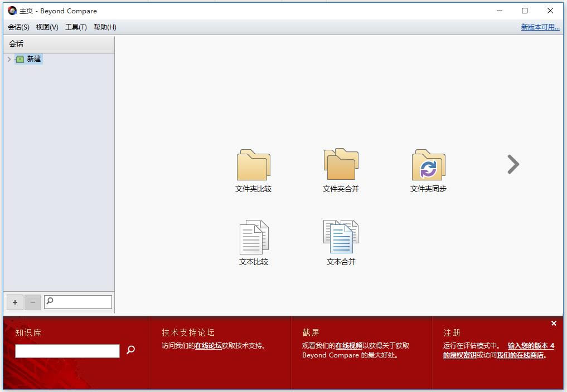This screenshot has width=567, height=392.
Task: Close the red information banner panel
Action: click(x=554, y=324)
